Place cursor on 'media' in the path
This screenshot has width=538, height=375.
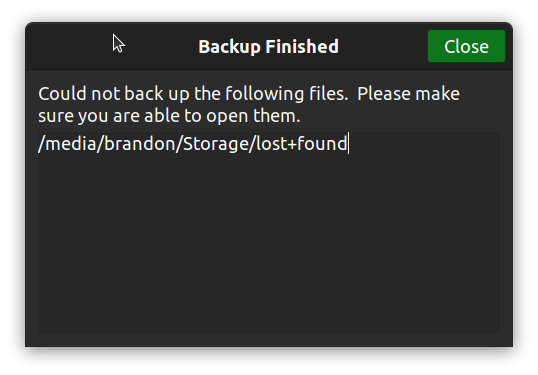70,143
